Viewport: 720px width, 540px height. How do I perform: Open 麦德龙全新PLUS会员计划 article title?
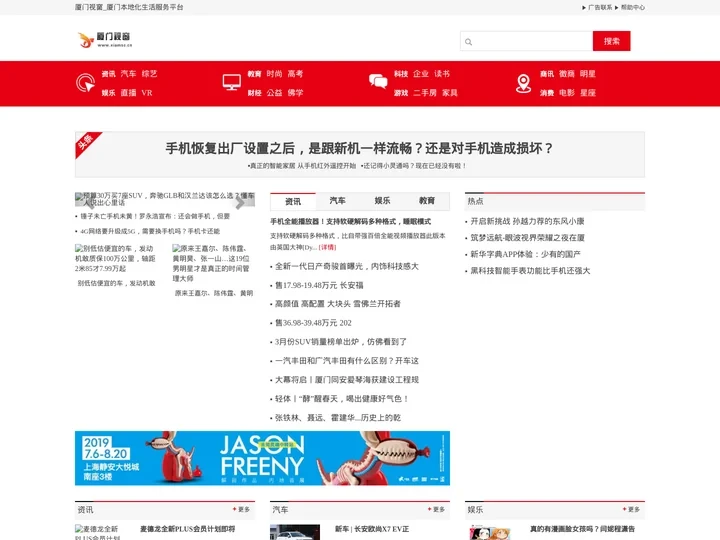[x=188, y=529]
